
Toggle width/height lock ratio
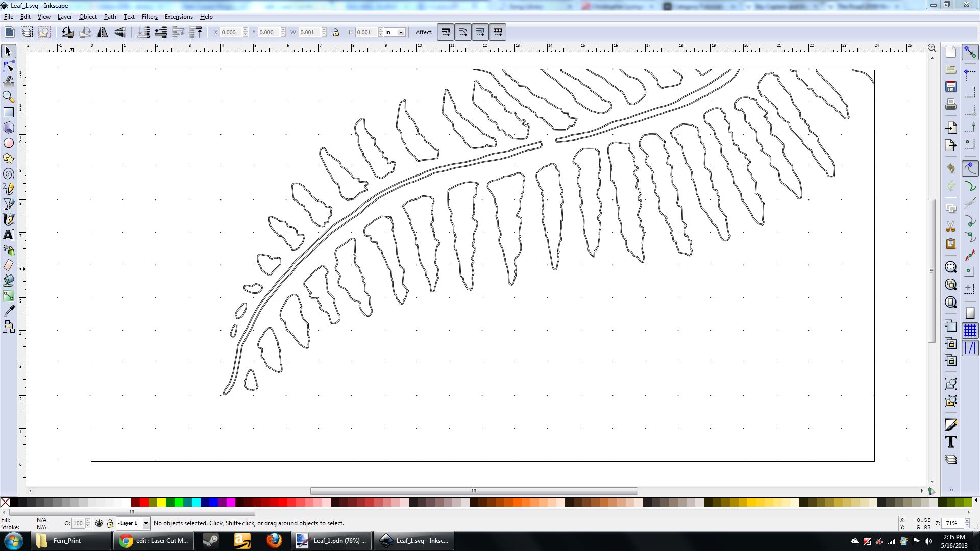click(x=335, y=32)
